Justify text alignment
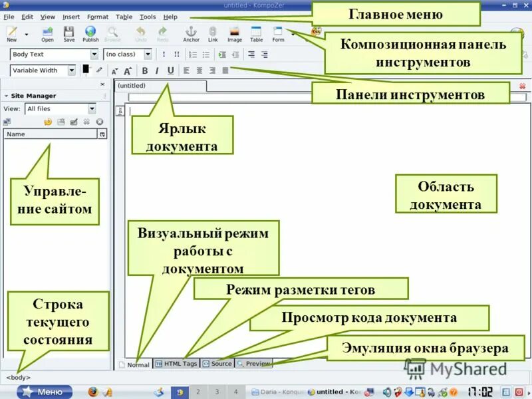 225,70
